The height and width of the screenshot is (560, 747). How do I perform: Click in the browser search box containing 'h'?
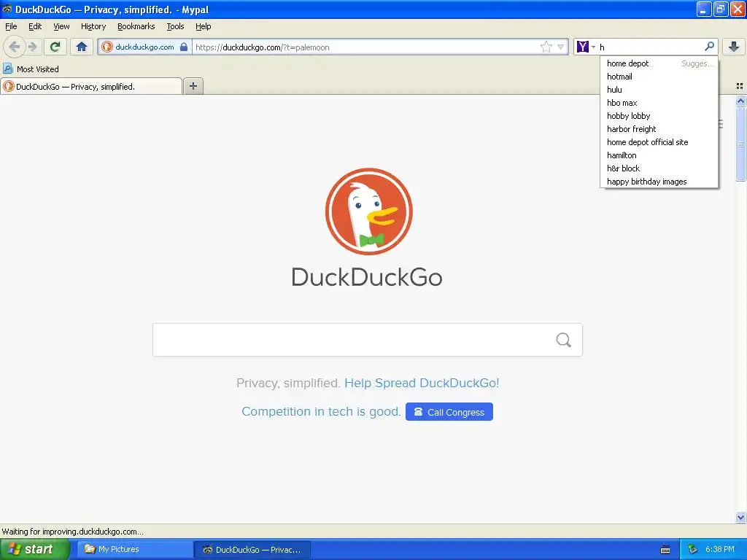650,47
